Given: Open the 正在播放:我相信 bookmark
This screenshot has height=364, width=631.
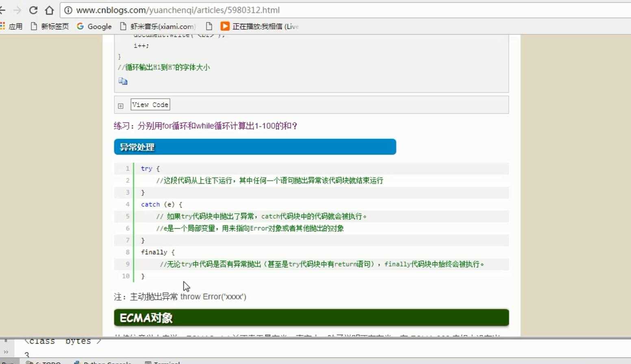Looking at the screenshot, I should coord(260,26).
